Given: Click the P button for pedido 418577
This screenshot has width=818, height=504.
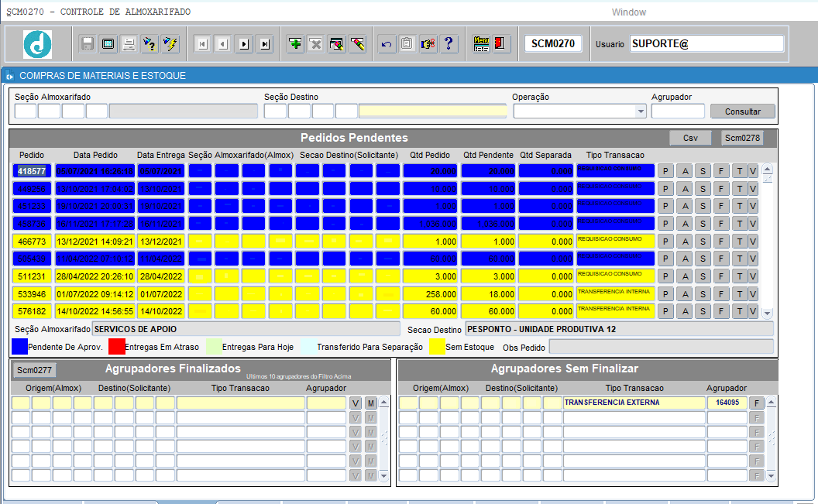Looking at the screenshot, I should [666, 171].
